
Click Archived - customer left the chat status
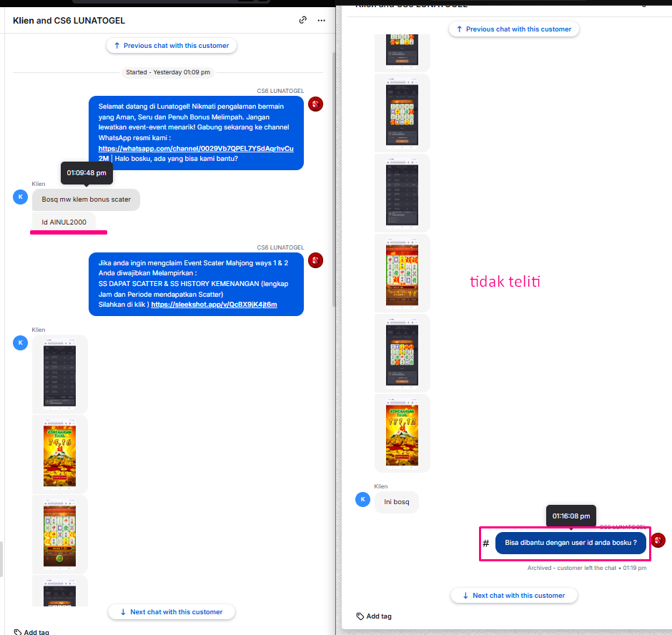coord(587,568)
